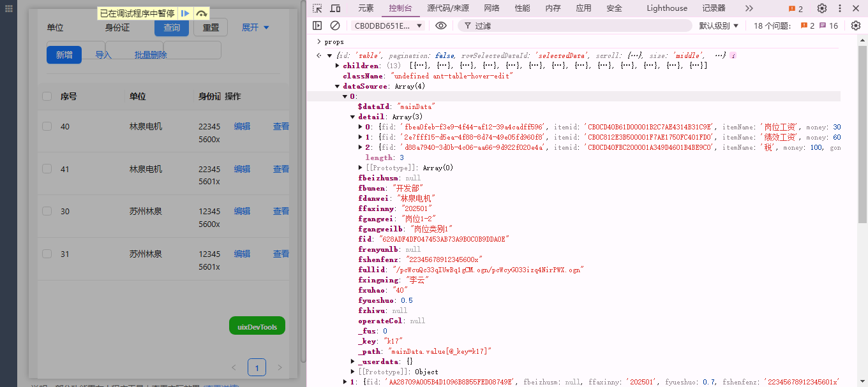
Task: Open the Lighthouse tab
Action: [x=667, y=8]
